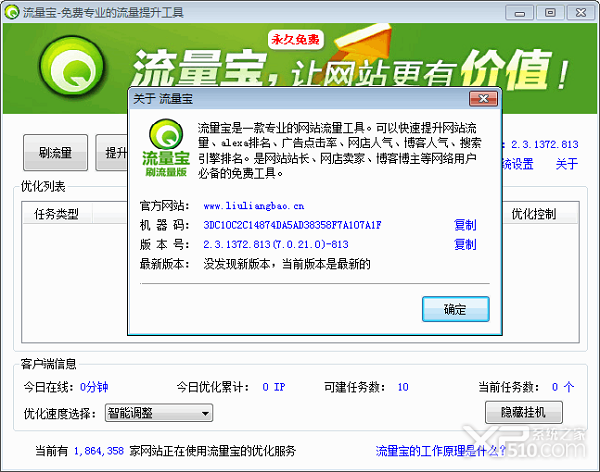Click the 任务类型 column header

tap(57, 214)
